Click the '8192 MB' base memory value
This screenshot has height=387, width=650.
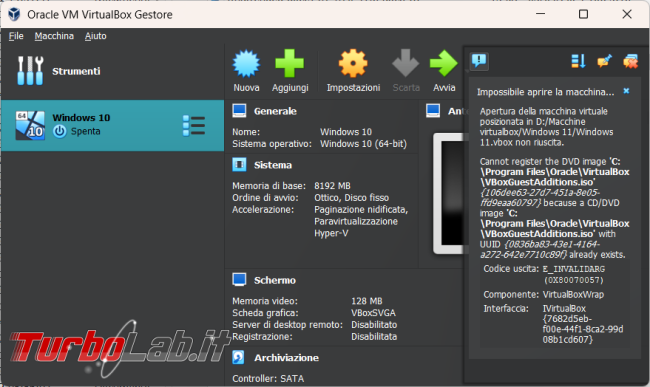[x=332, y=186]
